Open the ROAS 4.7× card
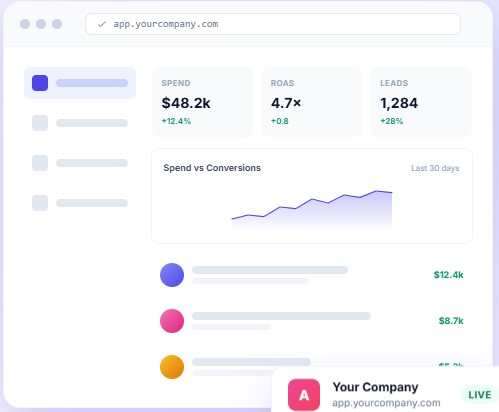 point(311,102)
